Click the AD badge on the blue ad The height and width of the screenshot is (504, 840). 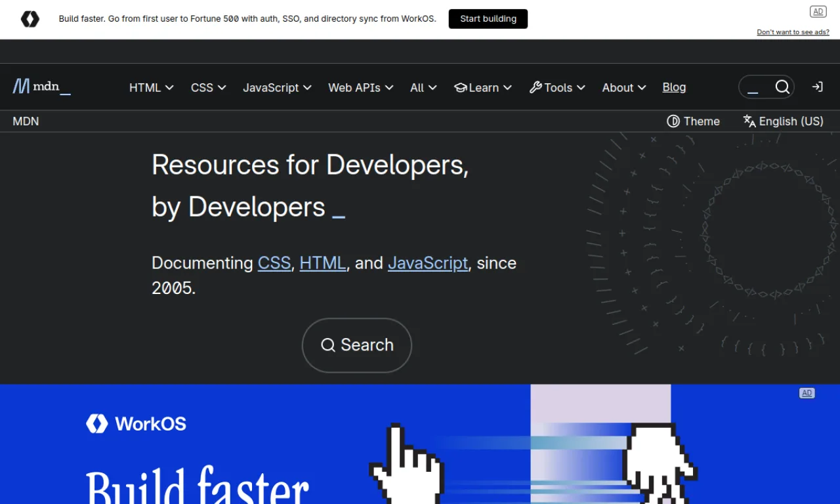(807, 393)
